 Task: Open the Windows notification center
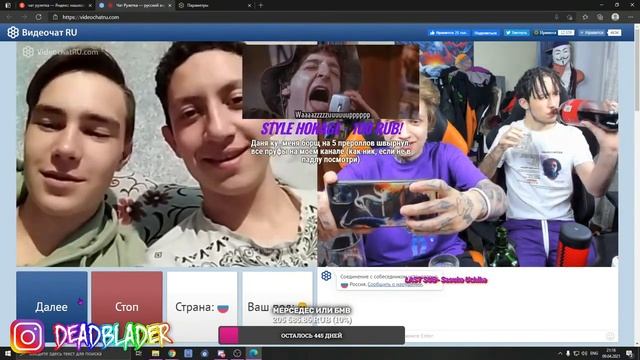(629, 353)
